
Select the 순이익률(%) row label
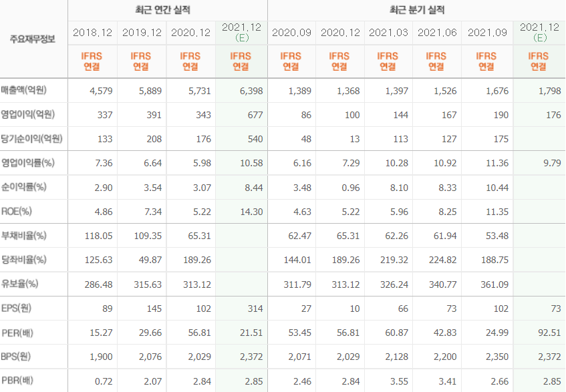tap(24, 187)
